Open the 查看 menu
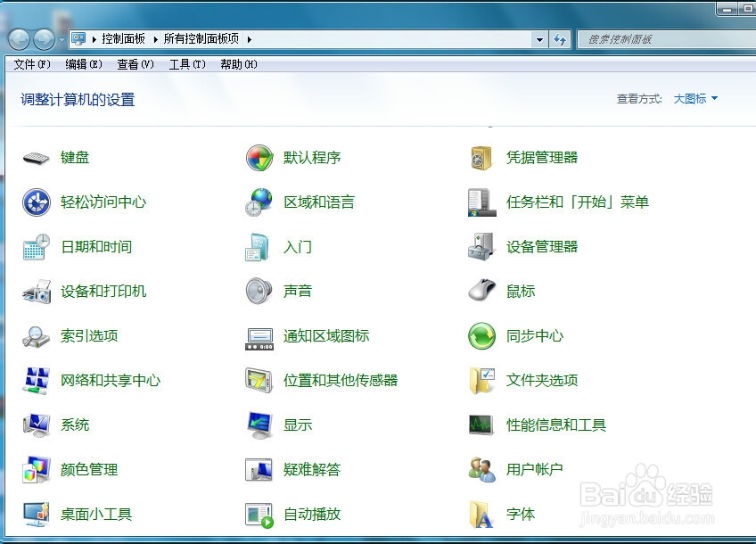 coord(134,64)
